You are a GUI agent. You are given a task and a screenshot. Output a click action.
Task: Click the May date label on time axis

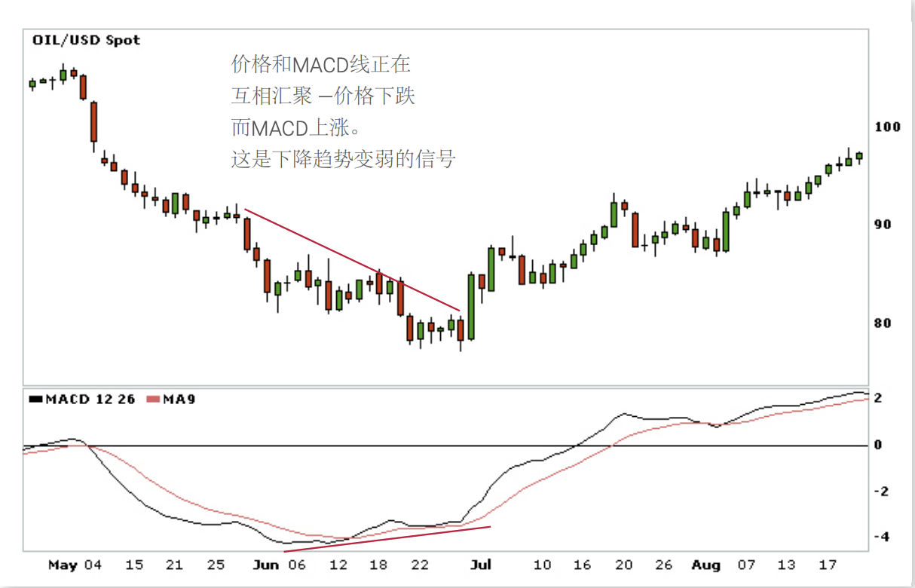click(63, 565)
